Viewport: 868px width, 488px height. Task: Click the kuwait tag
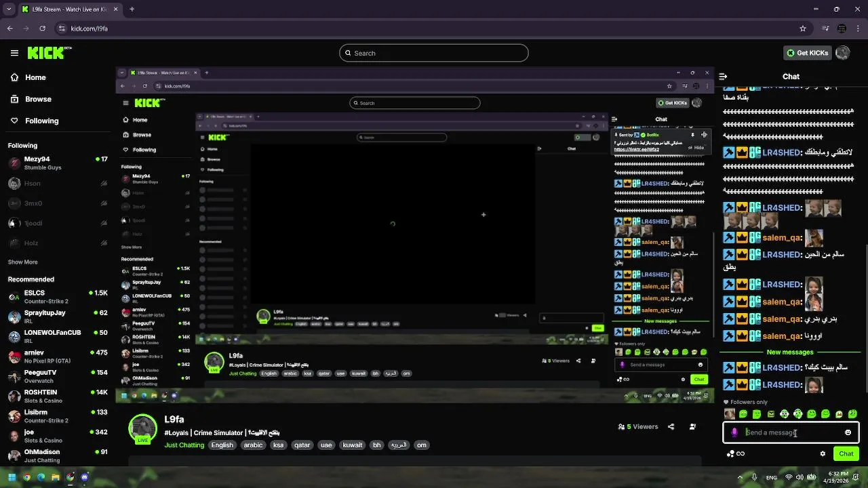pos(353,445)
